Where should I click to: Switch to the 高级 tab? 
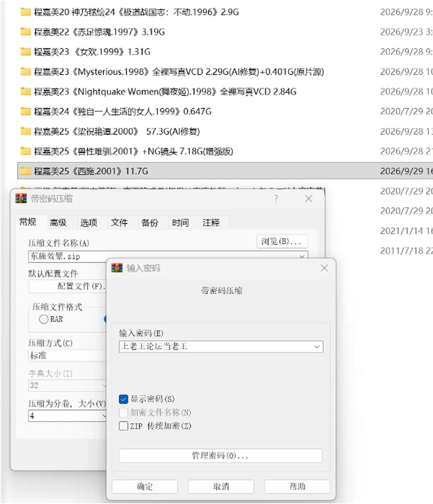click(x=58, y=222)
